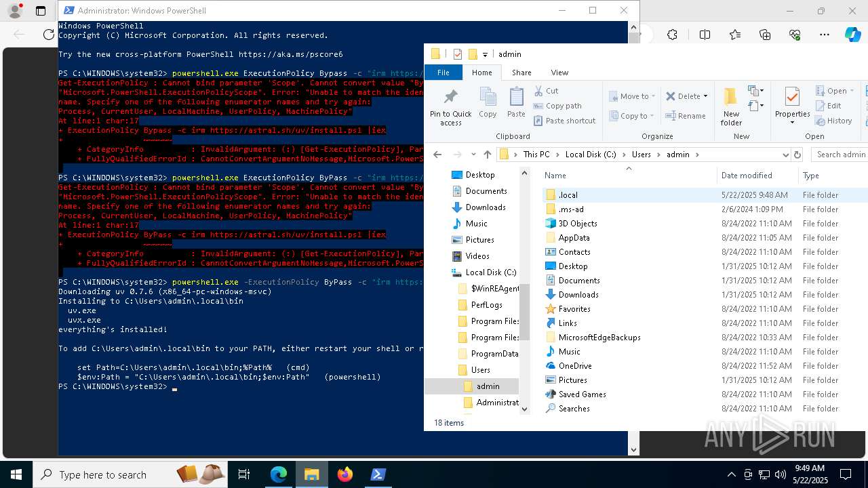This screenshot has width=868, height=488.
Task: Select PerfLogs in navigation tree
Action: click(x=486, y=305)
